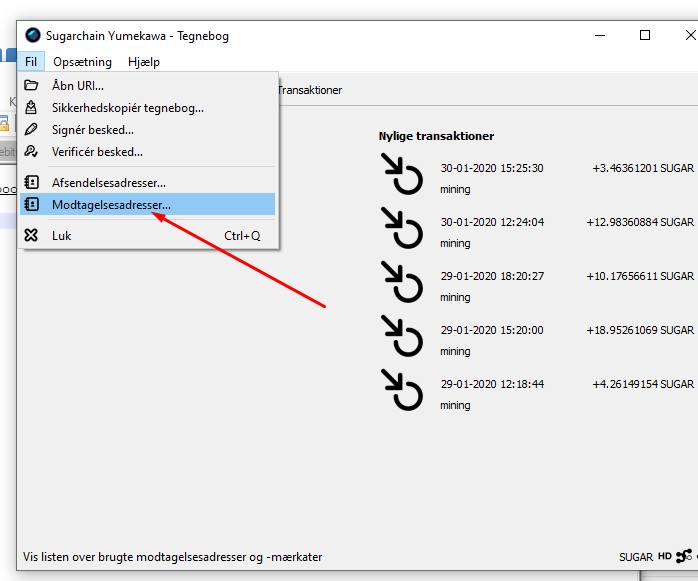Click the verify icon beside Verificér besked
This screenshot has height=581, width=698.
[31, 151]
